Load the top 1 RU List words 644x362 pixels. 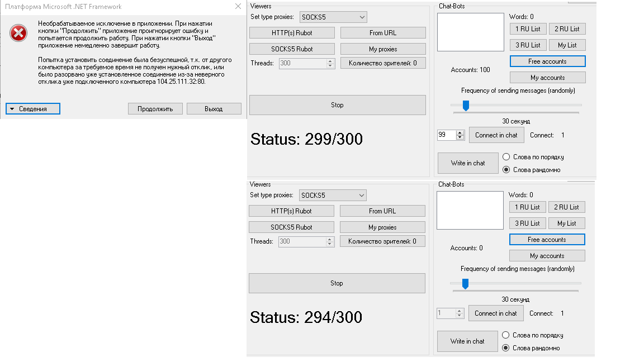click(x=528, y=29)
